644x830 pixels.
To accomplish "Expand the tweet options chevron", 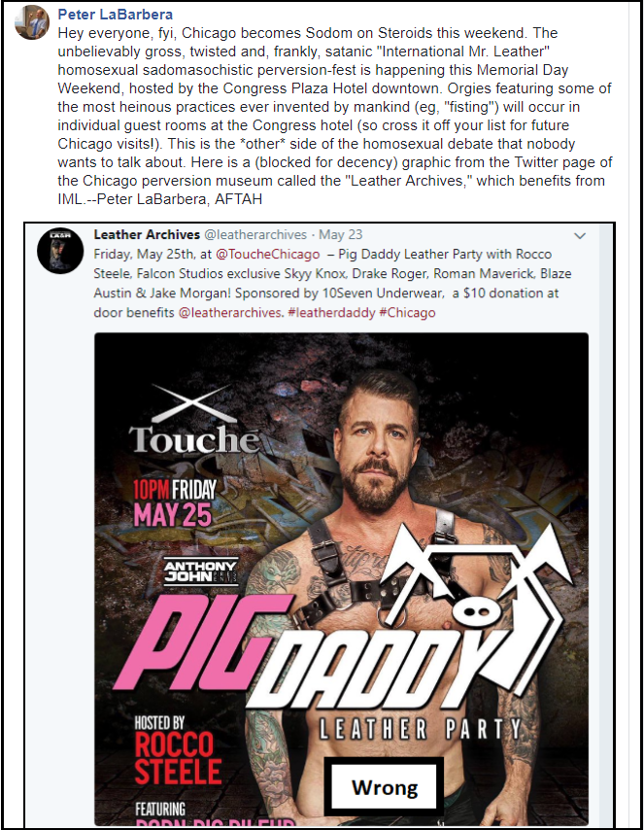I will pyautogui.click(x=580, y=235).
